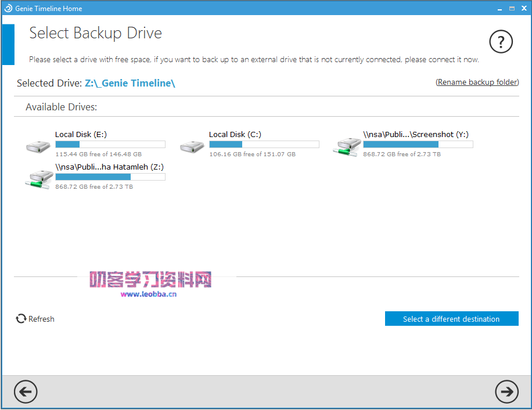Open the help question mark icon
The width and height of the screenshot is (532, 410).
[x=501, y=42]
